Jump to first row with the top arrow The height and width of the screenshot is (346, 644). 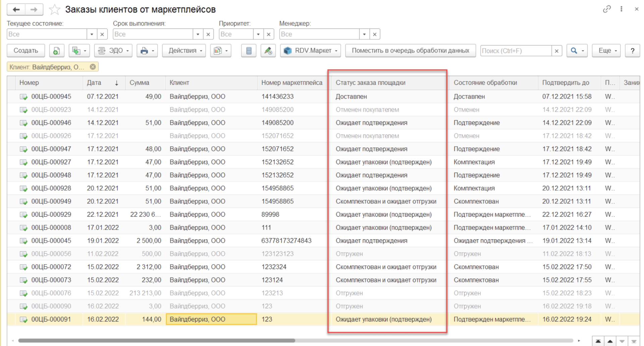click(598, 341)
